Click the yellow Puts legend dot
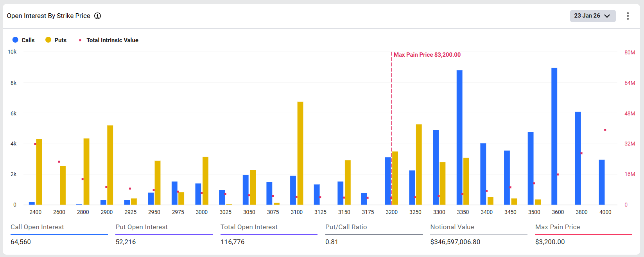 48,40
